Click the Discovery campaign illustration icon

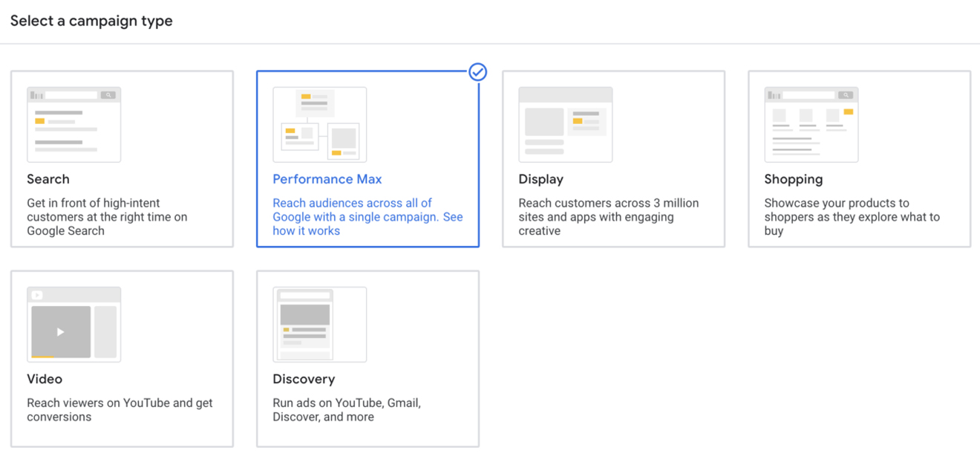319,325
